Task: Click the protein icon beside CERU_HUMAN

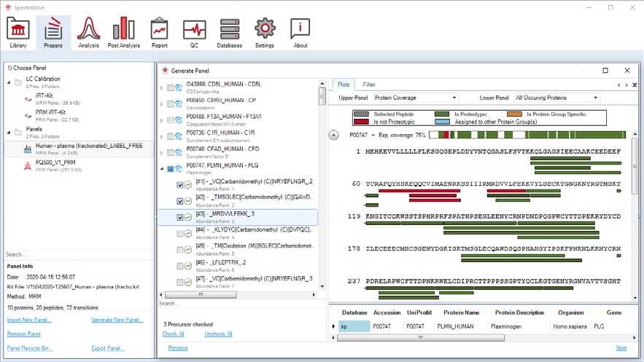Action: 179,104
